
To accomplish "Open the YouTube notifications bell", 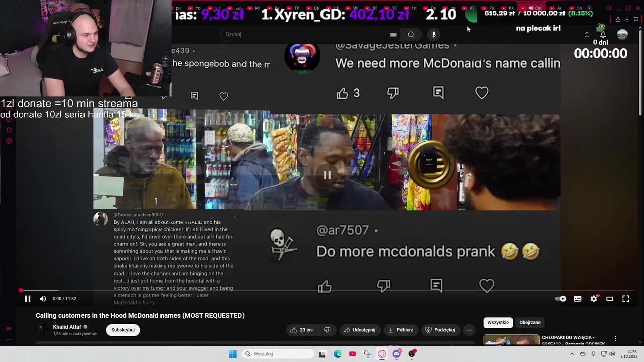I will [x=603, y=35].
